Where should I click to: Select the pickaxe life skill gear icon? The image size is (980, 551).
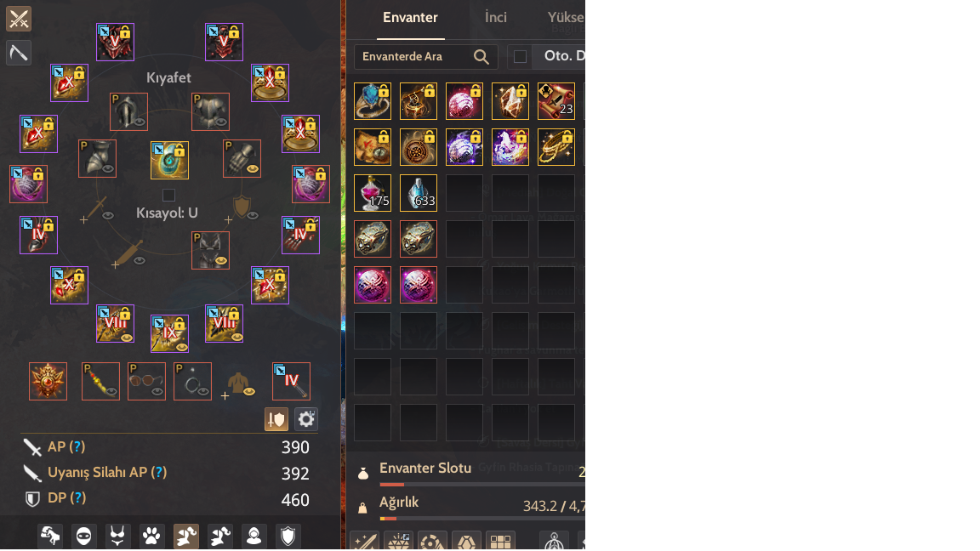point(19,53)
